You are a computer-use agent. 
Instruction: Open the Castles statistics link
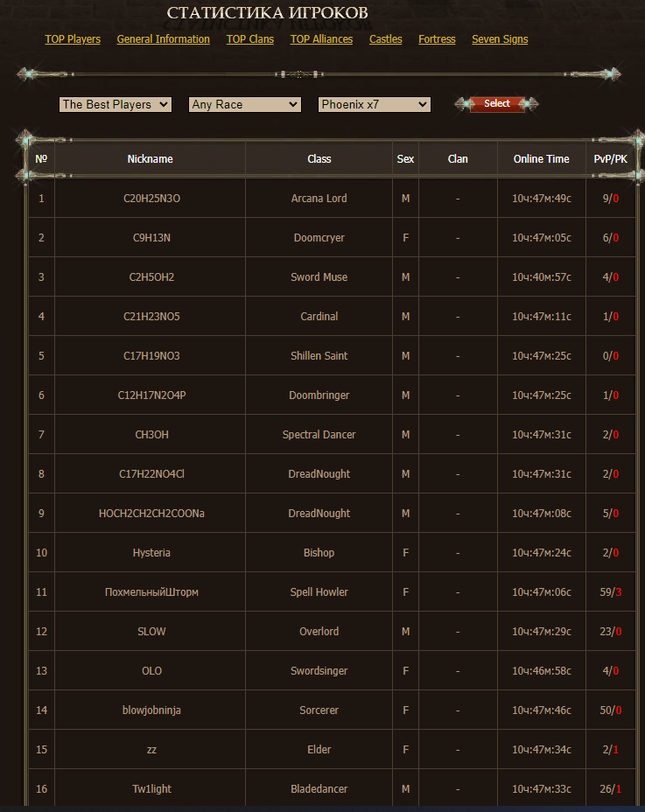tap(385, 39)
